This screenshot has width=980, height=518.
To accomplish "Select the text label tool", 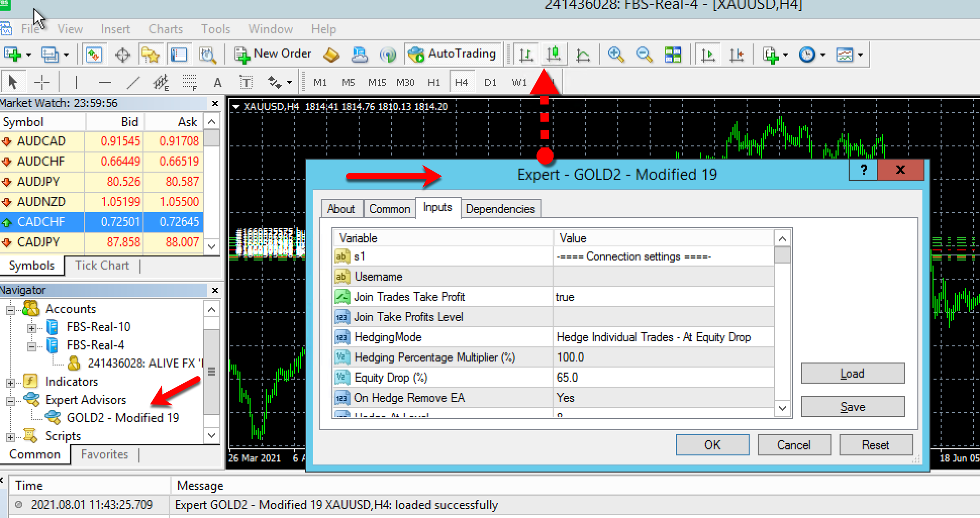I will click(246, 82).
